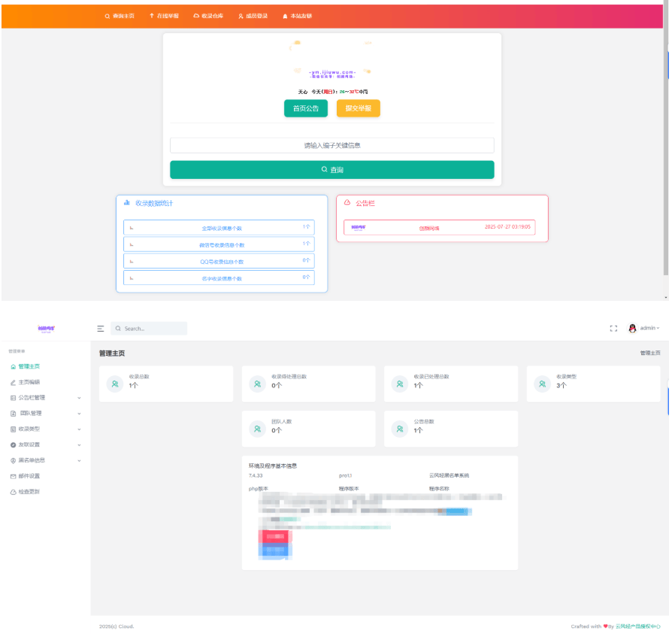The width and height of the screenshot is (672, 634).
Task: Click the 公告总数 card icon
Action: [x=400, y=429]
